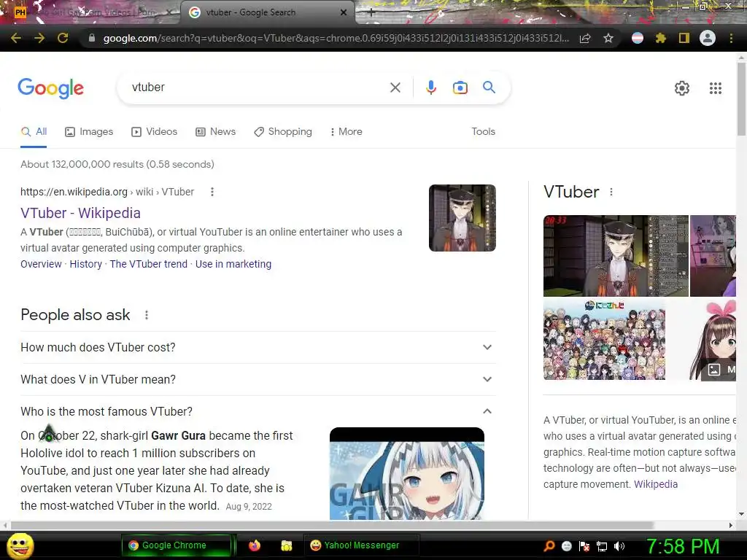
Task: Click the striped flag extension icon
Action: (x=638, y=38)
